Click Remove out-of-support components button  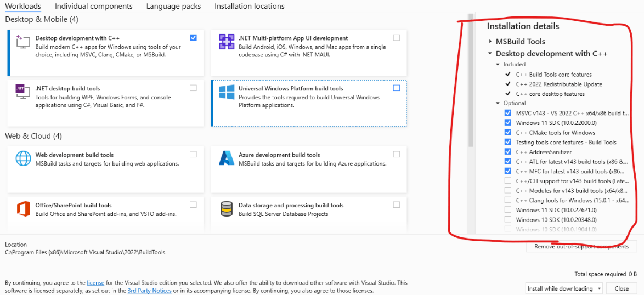pyautogui.click(x=581, y=247)
